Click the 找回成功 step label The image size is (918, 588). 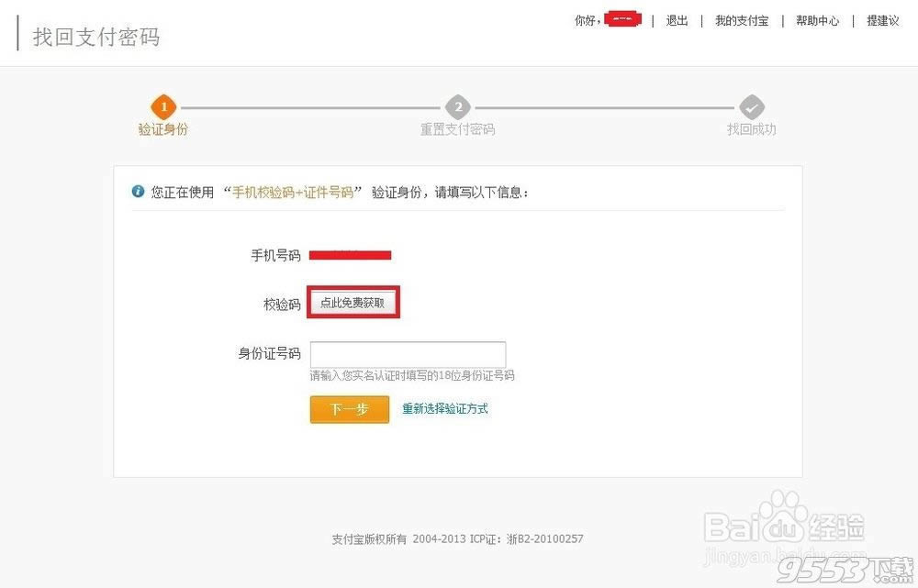752,130
